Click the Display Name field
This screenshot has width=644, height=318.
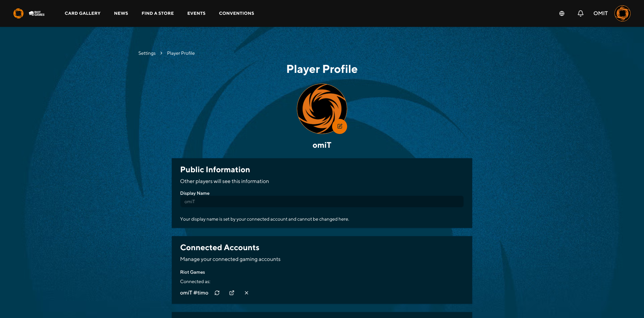tap(322, 201)
